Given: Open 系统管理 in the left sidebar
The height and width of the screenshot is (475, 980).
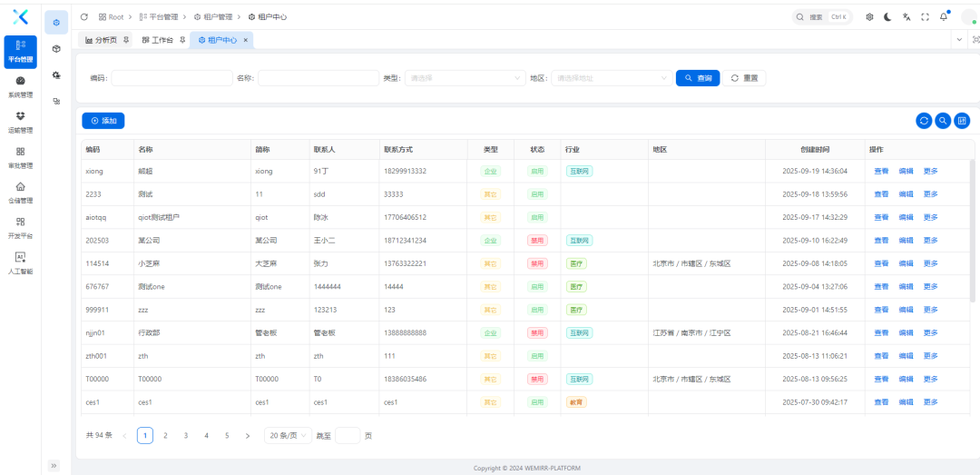Looking at the screenshot, I should coord(20,86).
